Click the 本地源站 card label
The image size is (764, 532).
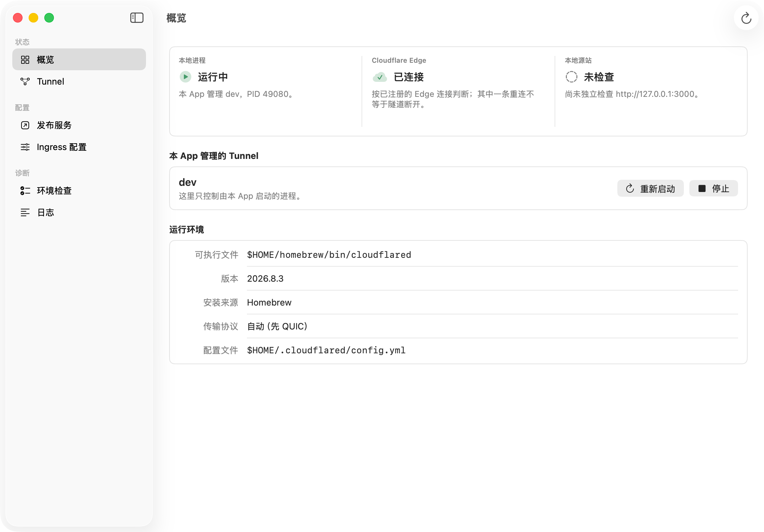pos(578,60)
